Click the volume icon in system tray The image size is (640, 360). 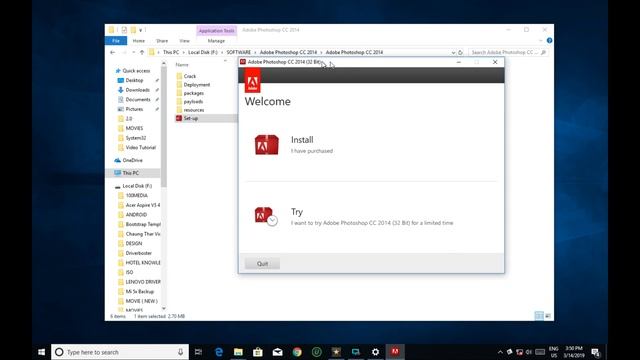pyautogui.click(x=529, y=352)
